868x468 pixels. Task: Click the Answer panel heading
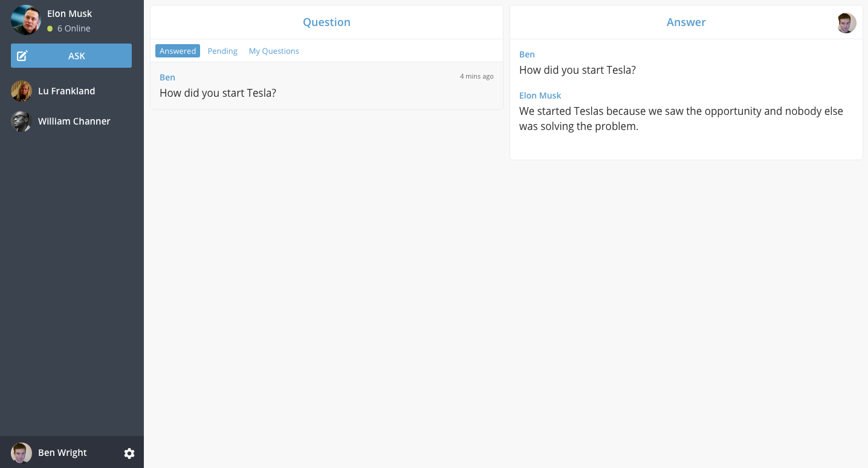pyautogui.click(x=686, y=22)
